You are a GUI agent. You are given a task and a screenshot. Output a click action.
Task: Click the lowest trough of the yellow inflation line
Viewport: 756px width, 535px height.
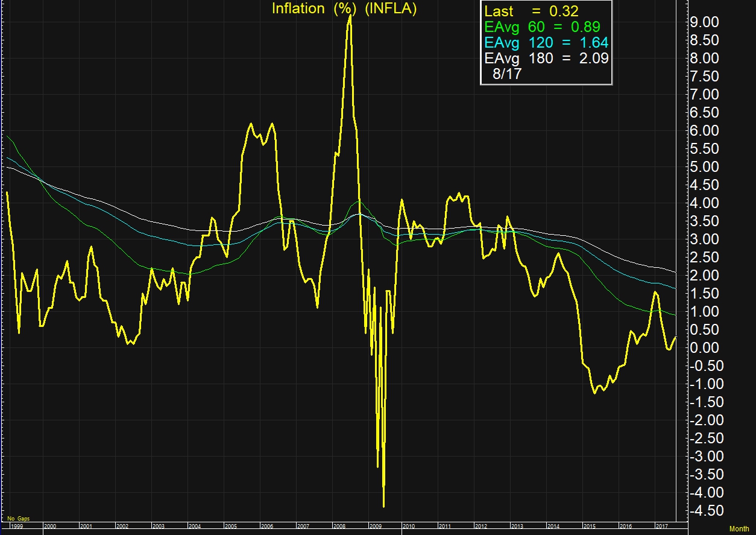[383, 506]
